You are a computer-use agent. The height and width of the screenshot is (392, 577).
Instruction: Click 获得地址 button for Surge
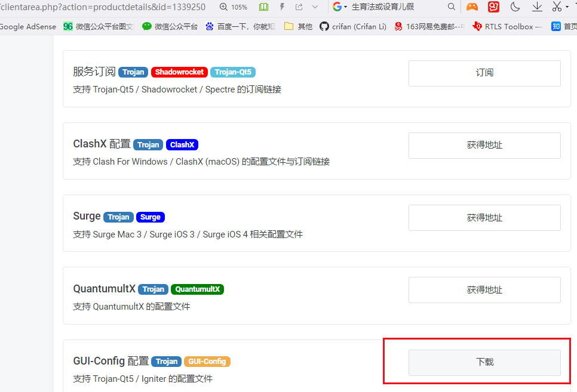point(484,218)
